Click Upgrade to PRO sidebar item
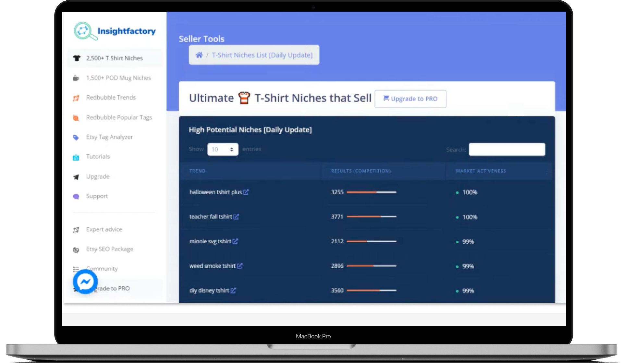Image resolution: width=623 pixels, height=364 pixels. pyautogui.click(x=115, y=288)
